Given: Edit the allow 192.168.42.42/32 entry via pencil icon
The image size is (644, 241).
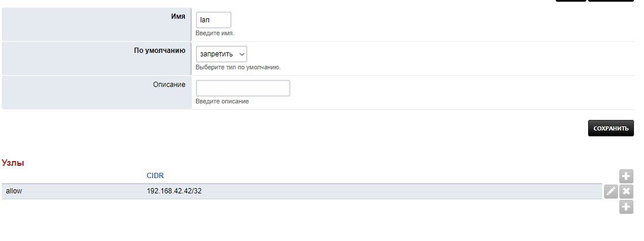Looking at the screenshot, I should coord(610,192).
